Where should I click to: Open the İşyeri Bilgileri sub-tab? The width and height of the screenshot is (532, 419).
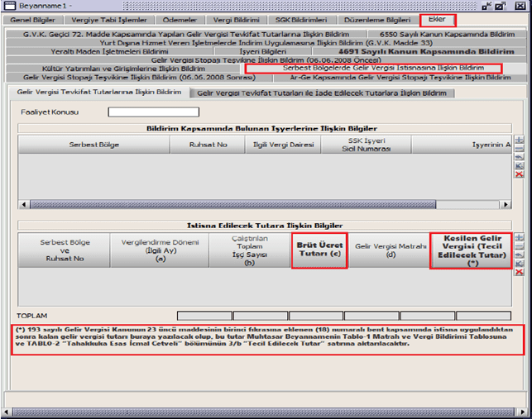coord(261,51)
